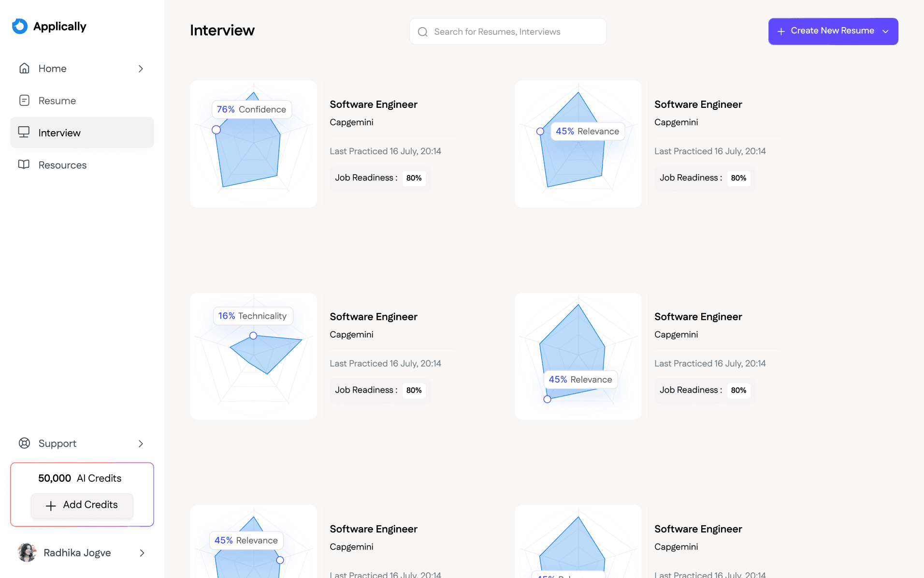The height and width of the screenshot is (578, 924).
Task: Open the Home section
Action: tap(82, 69)
